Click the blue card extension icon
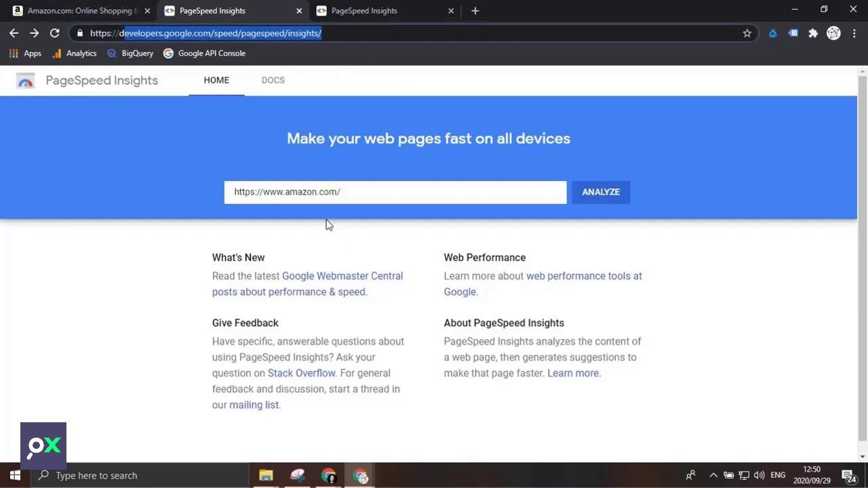Screen dimensions: 868x488 point(793,33)
